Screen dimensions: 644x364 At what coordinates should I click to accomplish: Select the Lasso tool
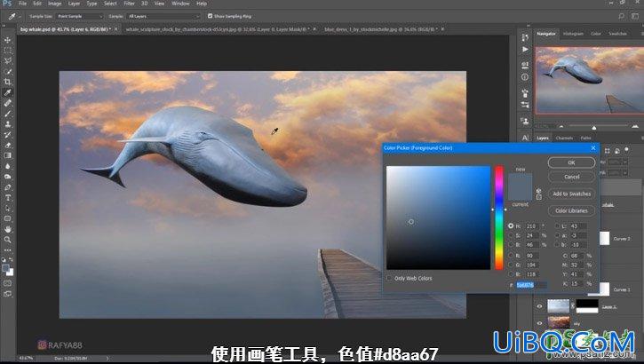7,60
